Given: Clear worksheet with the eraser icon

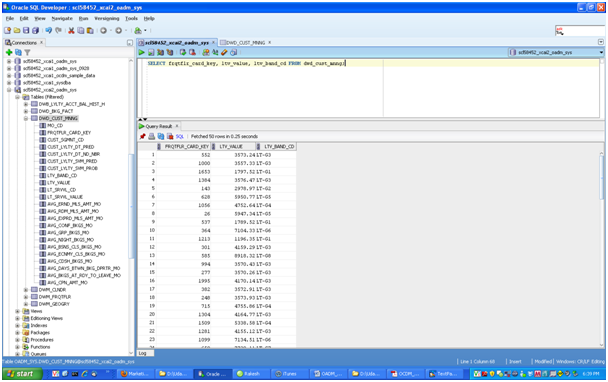Looking at the screenshot, I should (x=224, y=52).
